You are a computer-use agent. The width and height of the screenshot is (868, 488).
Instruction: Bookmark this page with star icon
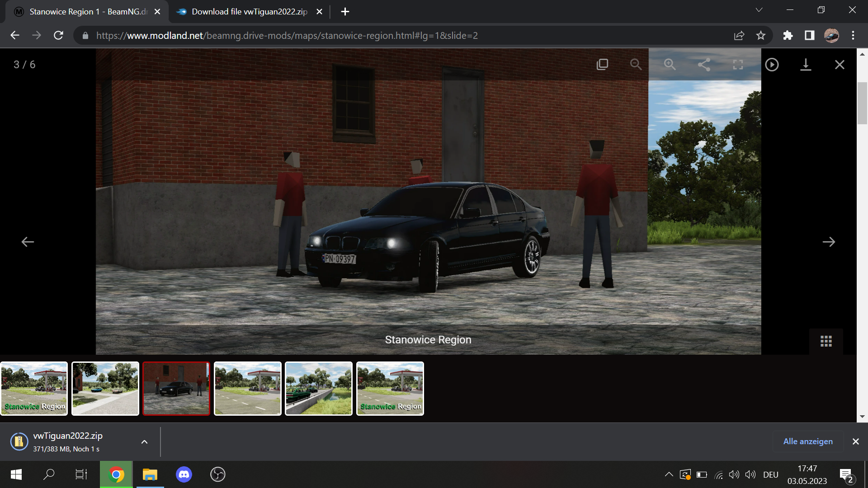[x=761, y=35]
